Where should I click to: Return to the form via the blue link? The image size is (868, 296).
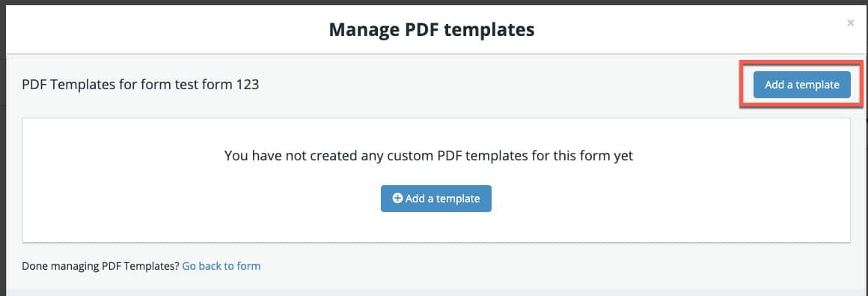pyautogui.click(x=221, y=266)
